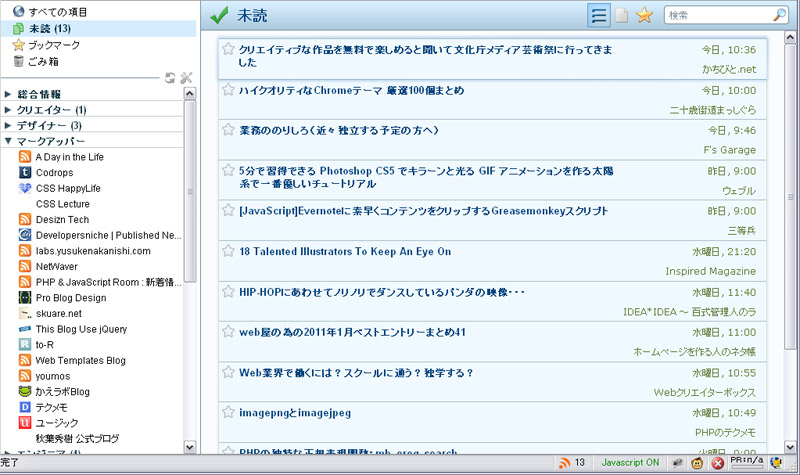Click the full page view icon
The image size is (800, 475).
tap(622, 16)
